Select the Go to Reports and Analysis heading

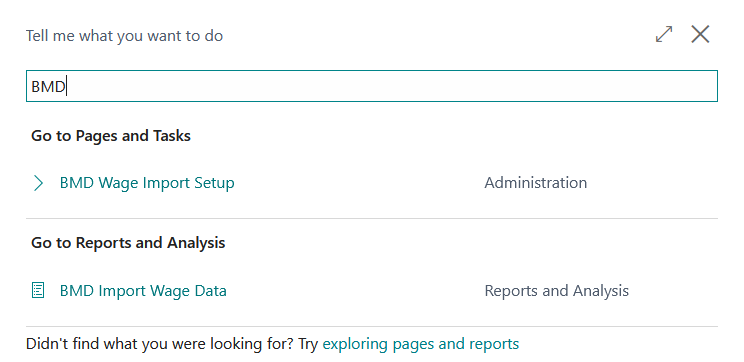pyautogui.click(x=128, y=243)
